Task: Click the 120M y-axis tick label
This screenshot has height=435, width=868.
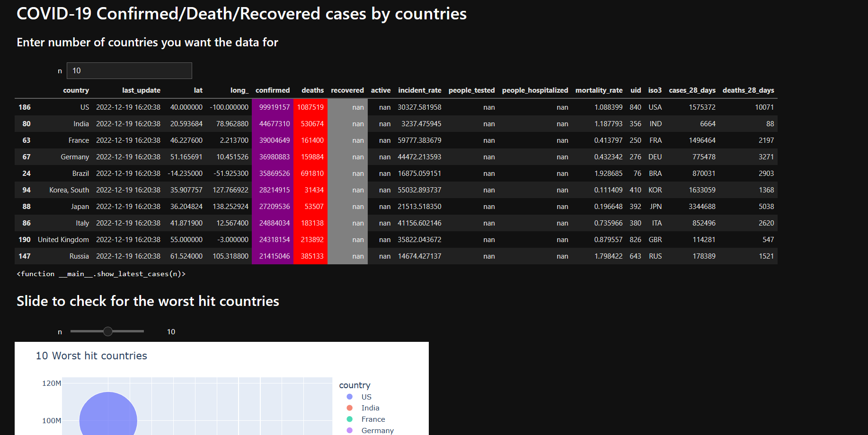Action: tap(52, 383)
